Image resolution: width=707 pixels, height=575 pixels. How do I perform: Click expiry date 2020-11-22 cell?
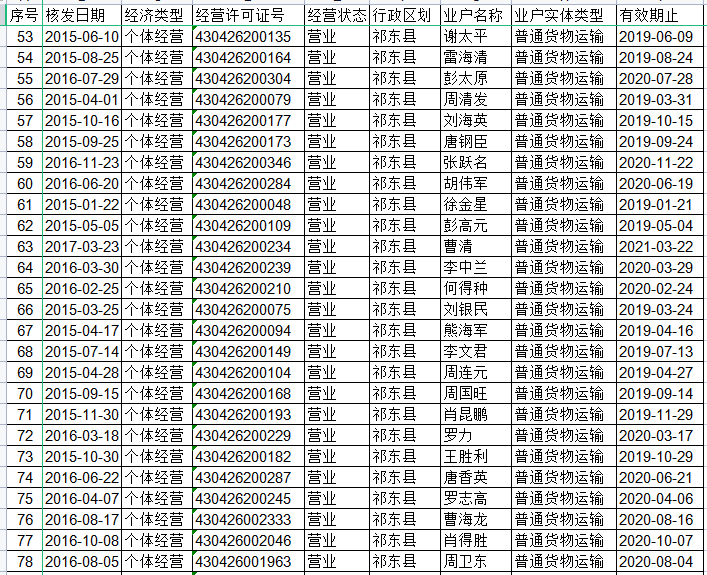point(655,162)
